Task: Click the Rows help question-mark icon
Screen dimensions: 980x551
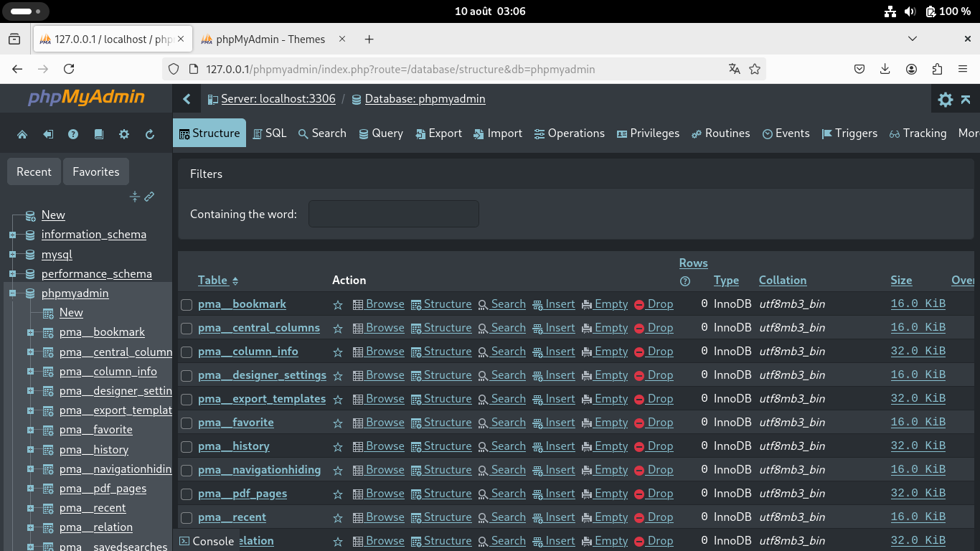Action: tap(684, 281)
